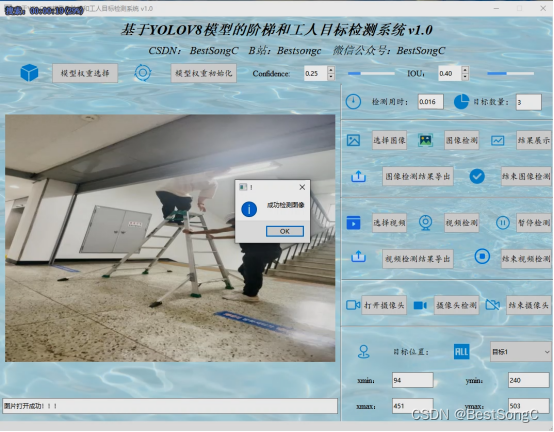Image resolution: width=554 pixels, height=432 pixels.
Task: Click the pie chart target count icon
Action: (461, 102)
